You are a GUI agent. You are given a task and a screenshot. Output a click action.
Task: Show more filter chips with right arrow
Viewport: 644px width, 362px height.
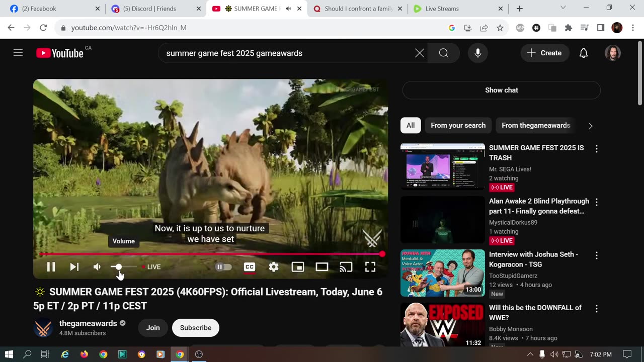(x=591, y=126)
